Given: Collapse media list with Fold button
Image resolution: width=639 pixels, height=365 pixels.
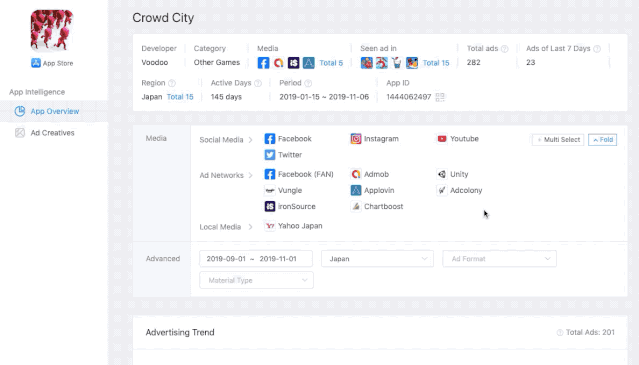Looking at the screenshot, I should pyautogui.click(x=602, y=140).
